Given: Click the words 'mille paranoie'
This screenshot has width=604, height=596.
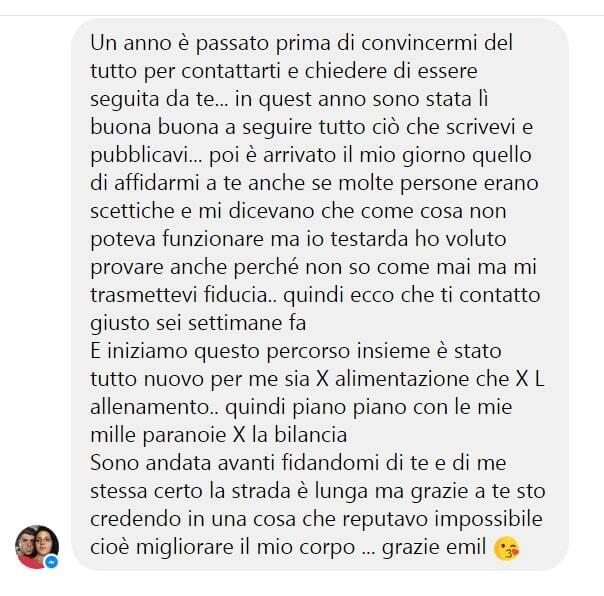Looking at the screenshot, I should [158, 436].
